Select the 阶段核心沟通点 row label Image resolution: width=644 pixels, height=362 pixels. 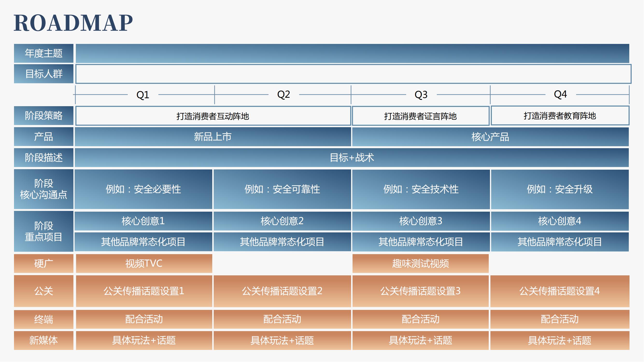[43, 189]
